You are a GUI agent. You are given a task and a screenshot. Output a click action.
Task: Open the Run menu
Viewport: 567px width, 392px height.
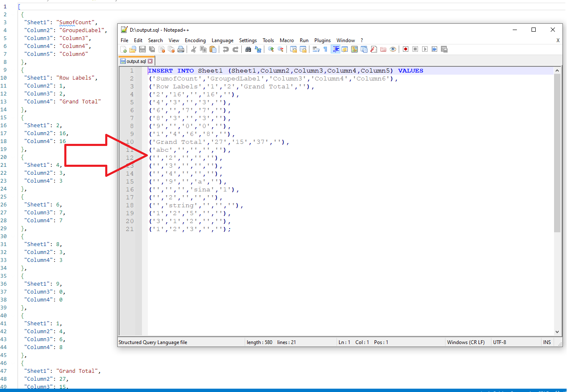coord(304,40)
